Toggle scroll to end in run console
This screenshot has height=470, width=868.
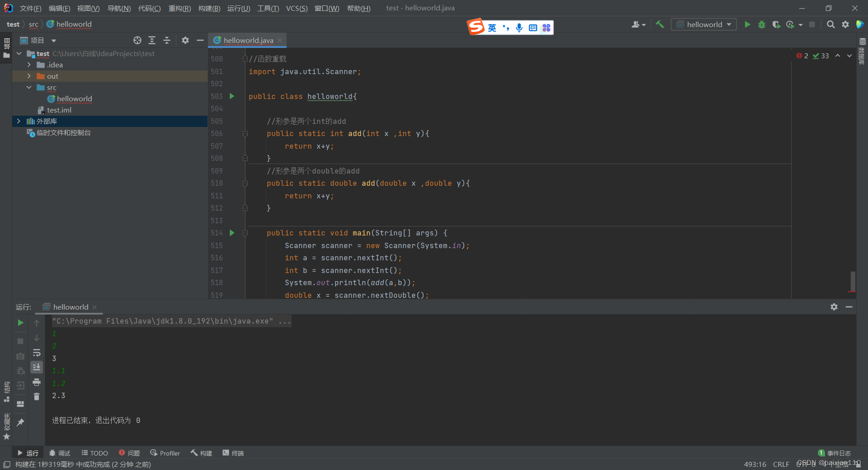coord(37,367)
